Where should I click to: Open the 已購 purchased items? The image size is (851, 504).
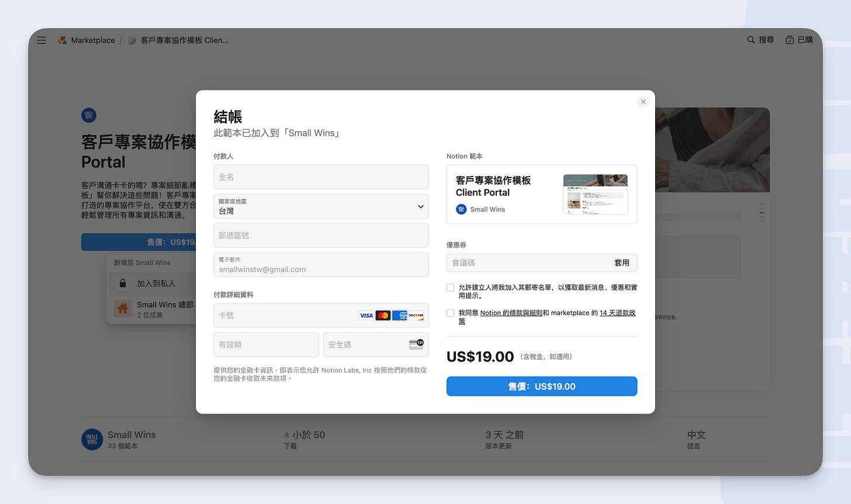coord(799,40)
